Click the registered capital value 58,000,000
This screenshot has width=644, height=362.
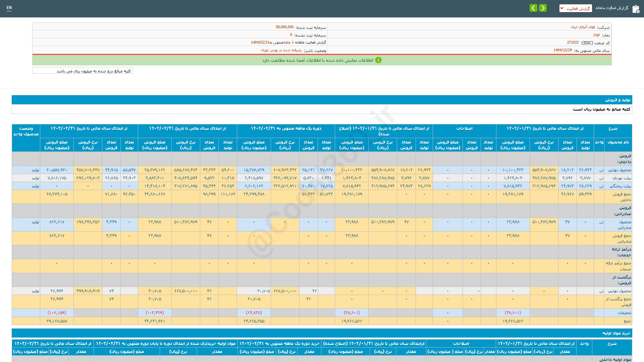(x=284, y=27)
